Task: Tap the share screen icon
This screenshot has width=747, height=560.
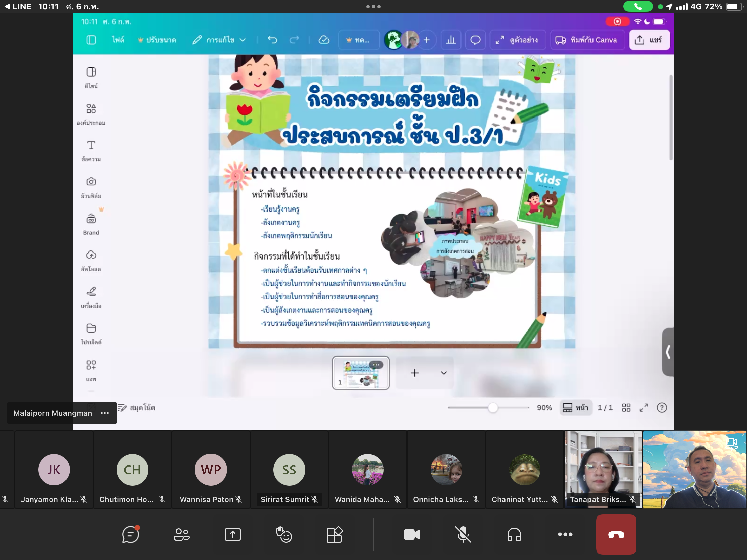Action: 233,534
